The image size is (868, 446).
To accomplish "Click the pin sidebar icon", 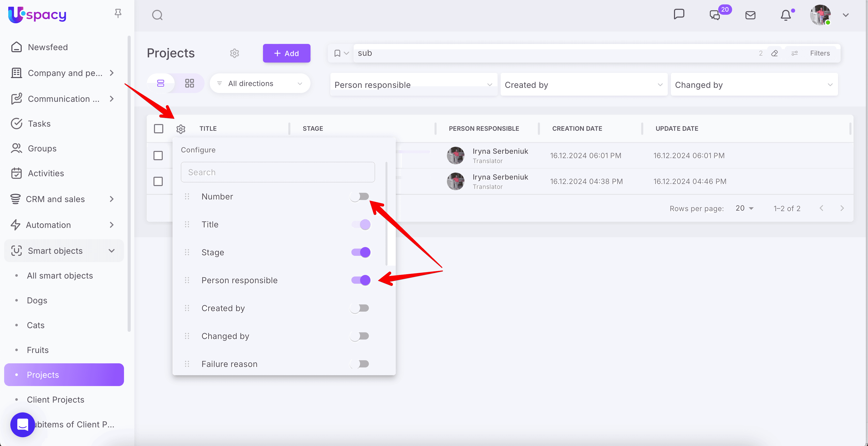I will pos(118,13).
